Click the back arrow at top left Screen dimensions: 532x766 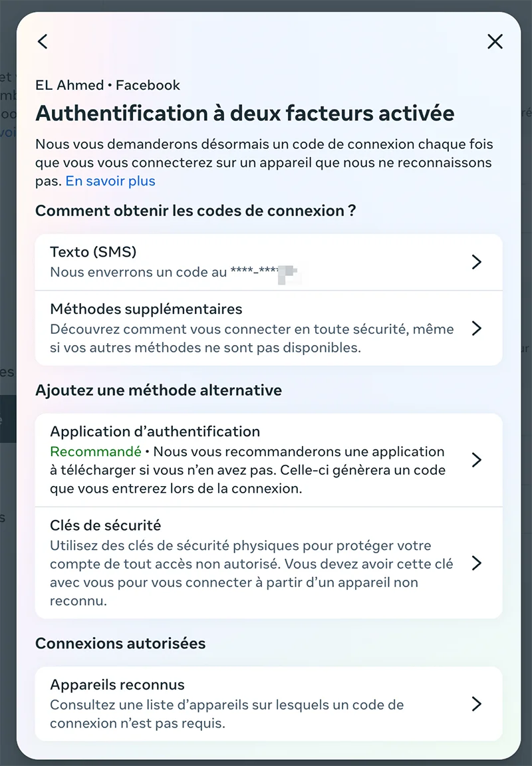42,41
